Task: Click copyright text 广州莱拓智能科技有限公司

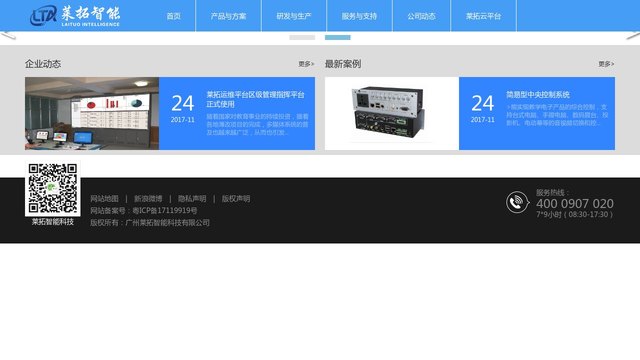Action: coord(168,223)
